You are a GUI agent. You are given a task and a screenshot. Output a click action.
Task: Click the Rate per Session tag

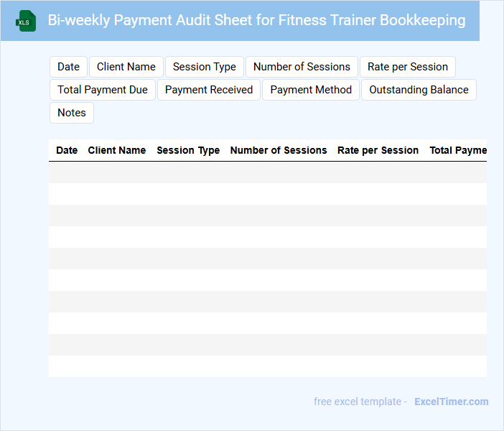pyautogui.click(x=408, y=67)
